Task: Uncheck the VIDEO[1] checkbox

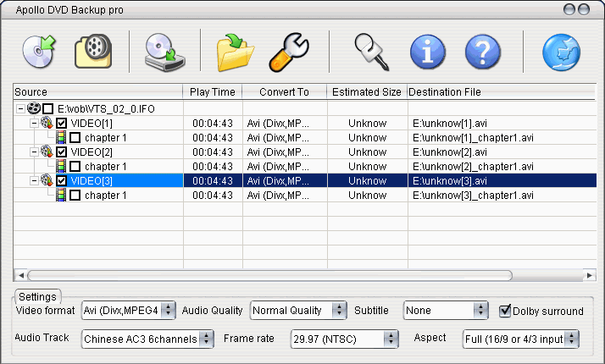Action: pyautogui.click(x=62, y=124)
